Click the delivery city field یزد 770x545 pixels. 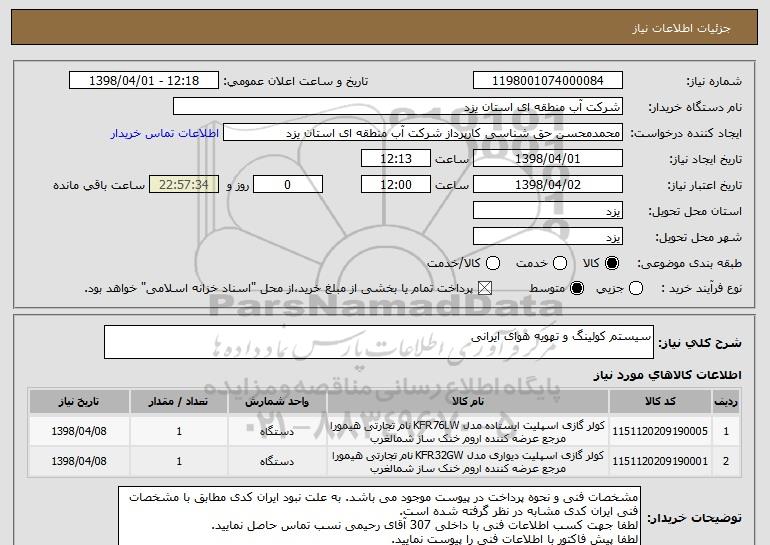click(548, 237)
